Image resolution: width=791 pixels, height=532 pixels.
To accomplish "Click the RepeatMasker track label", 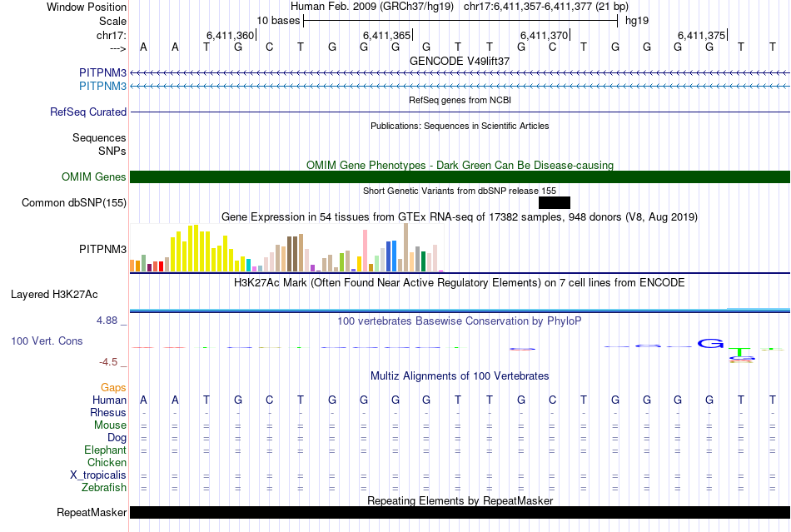I will click(92, 512).
